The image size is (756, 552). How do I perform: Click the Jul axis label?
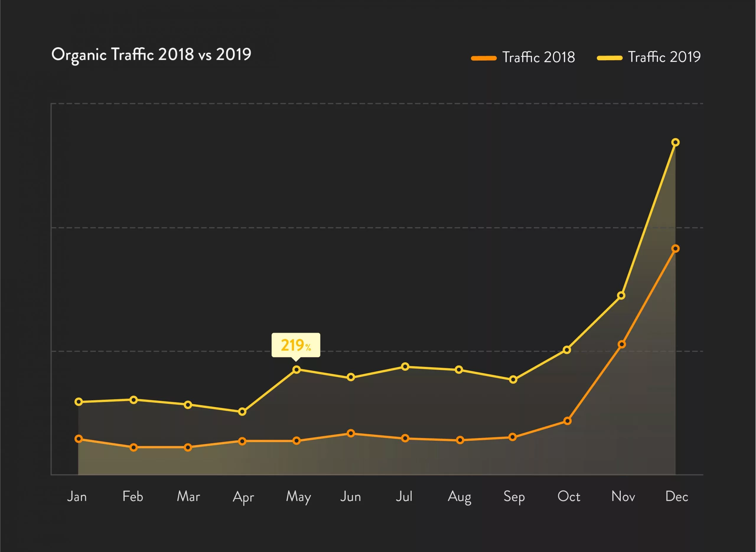pos(404,497)
